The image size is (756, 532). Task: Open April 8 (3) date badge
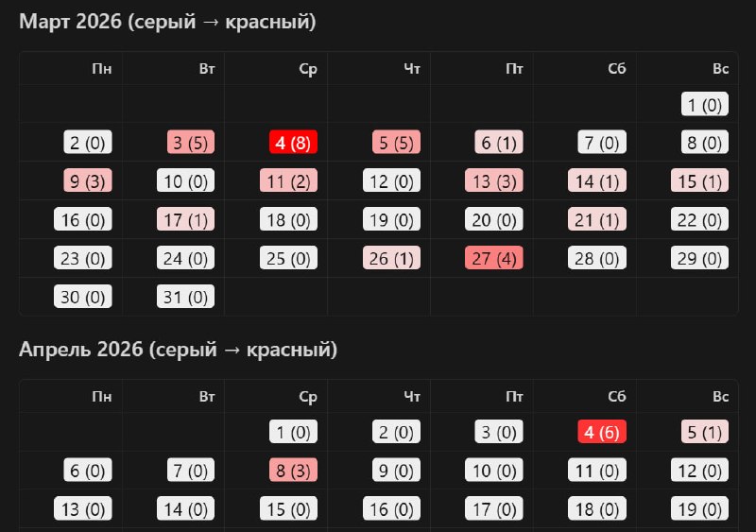293,471
